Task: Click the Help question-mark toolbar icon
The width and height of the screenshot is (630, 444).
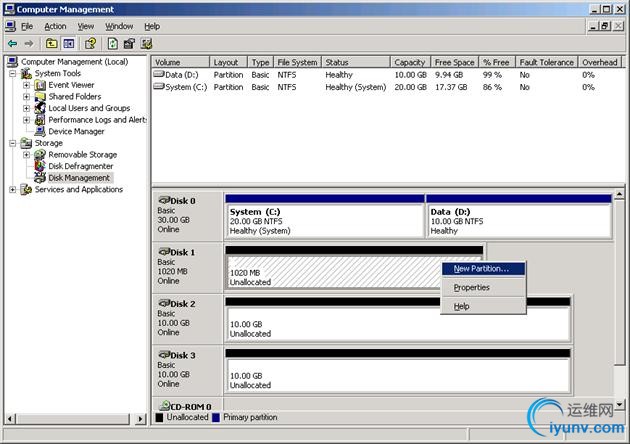Action: click(90, 43)
